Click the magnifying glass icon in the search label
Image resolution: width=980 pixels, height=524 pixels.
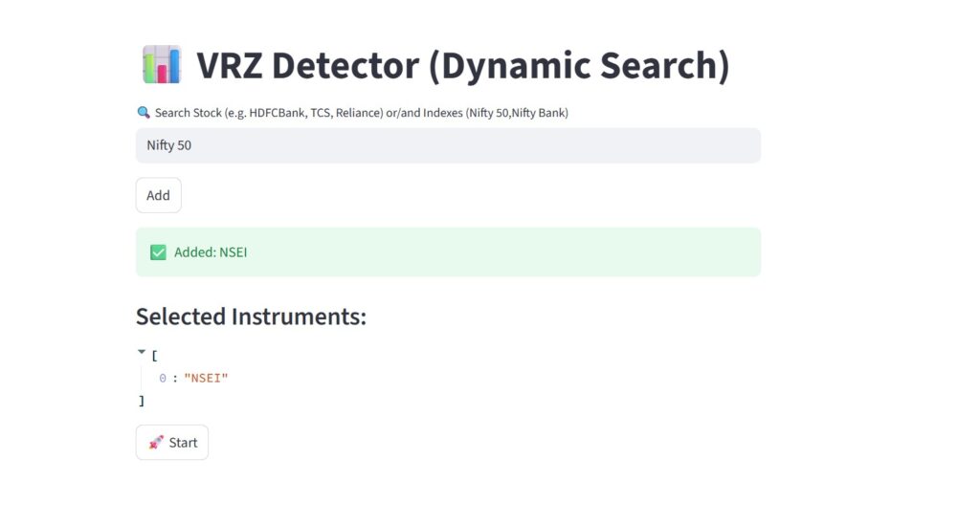(144, 113)
